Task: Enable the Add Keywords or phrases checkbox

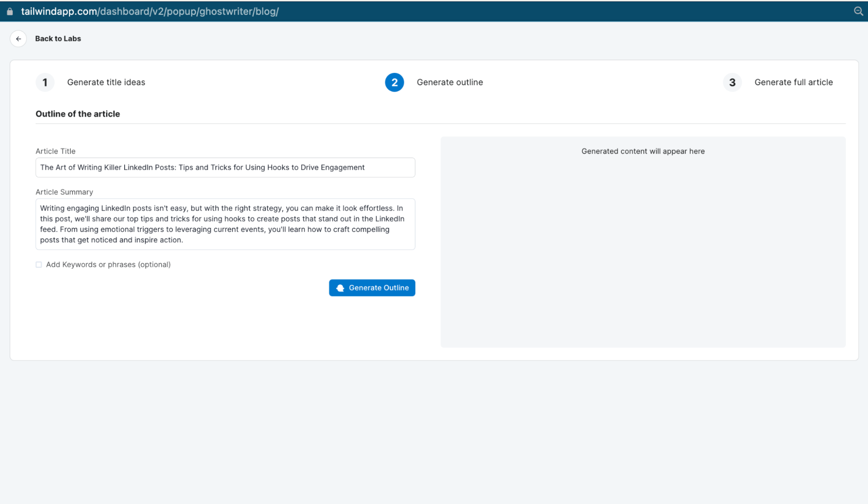Action: (39, 265)
